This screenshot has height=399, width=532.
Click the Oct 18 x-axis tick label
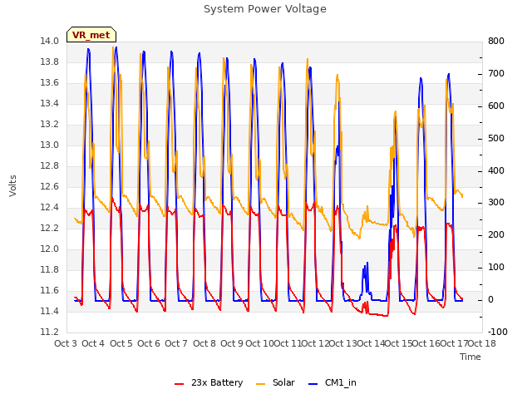pyautogui.click(x=482, y=343)
